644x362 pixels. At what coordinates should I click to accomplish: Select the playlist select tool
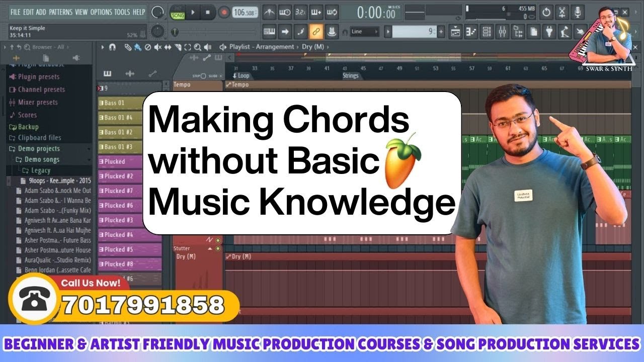188,47
